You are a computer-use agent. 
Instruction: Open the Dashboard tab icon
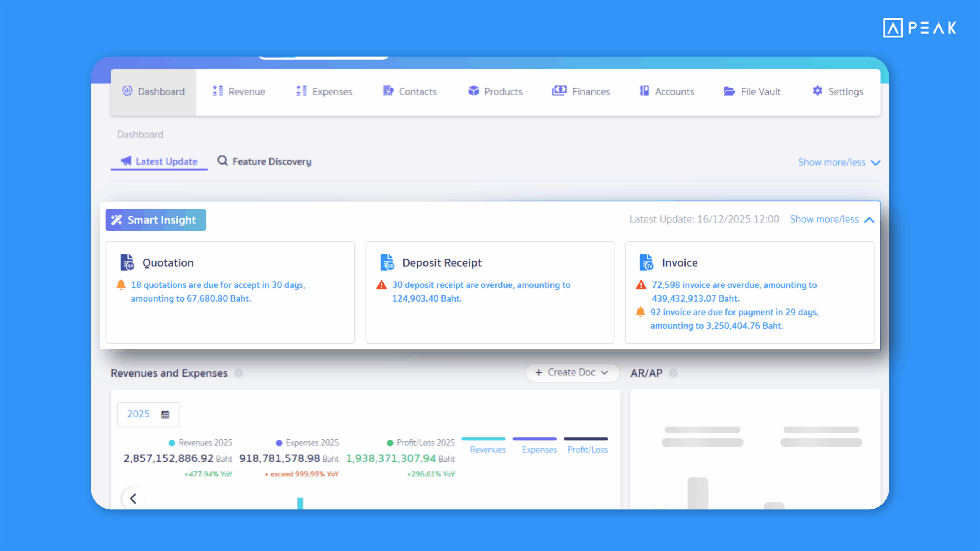127,91
